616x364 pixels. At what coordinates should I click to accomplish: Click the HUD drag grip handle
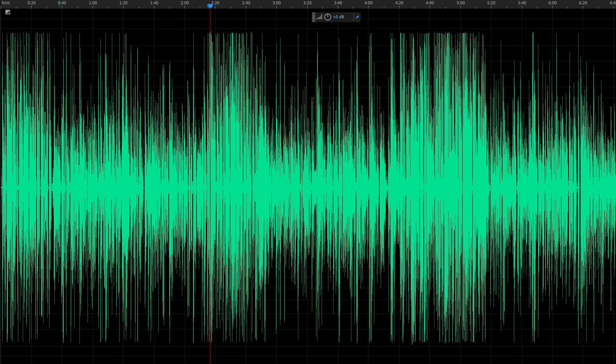coord(314,17)
